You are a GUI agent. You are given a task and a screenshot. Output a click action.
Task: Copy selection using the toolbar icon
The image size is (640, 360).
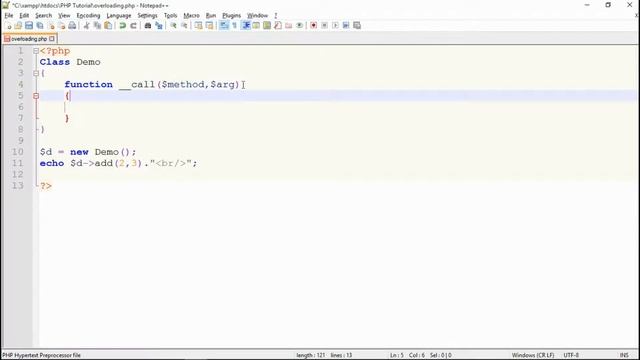coord(97,25)
